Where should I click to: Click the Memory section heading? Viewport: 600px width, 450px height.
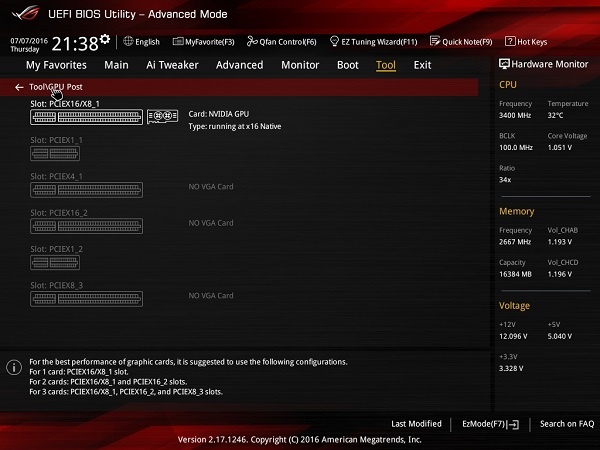tap(517, 211)
